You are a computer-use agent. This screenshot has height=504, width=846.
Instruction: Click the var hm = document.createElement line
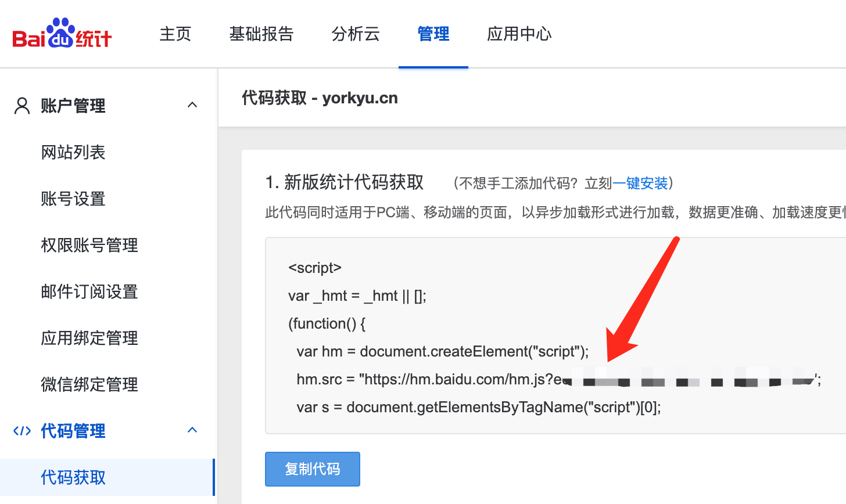(x=443, y=351)
